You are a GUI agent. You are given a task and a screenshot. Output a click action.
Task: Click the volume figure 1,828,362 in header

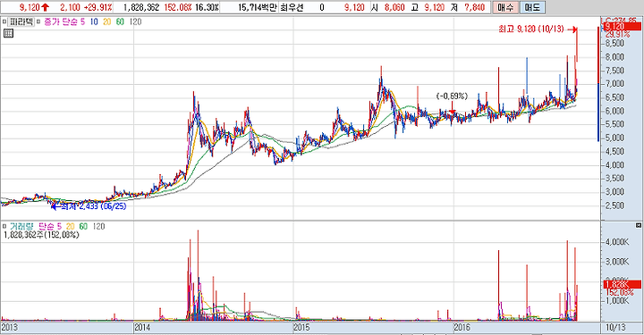point(141,7)
